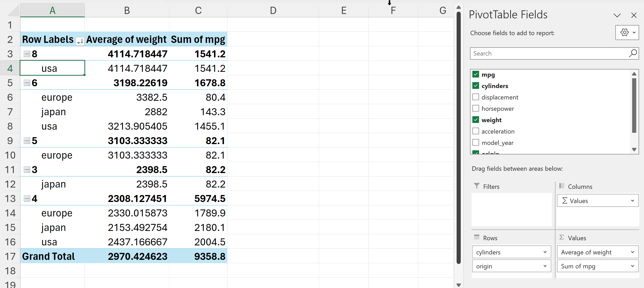Image resolution: width=644 pixels, height=288 pixels.
Task: Close the PivotTable Fields pane
Action: [634, 15]
